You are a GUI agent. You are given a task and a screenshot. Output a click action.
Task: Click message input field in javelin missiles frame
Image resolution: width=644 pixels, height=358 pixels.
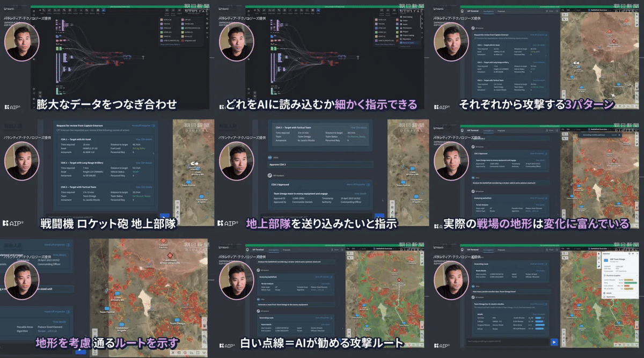507,342
